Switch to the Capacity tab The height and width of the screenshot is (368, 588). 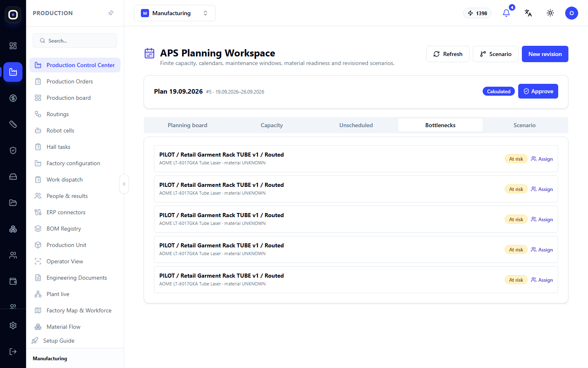click(x=272, y=125)
